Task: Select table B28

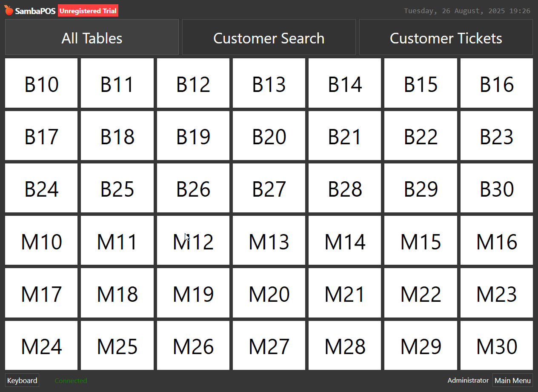Action: coord(345,188)
